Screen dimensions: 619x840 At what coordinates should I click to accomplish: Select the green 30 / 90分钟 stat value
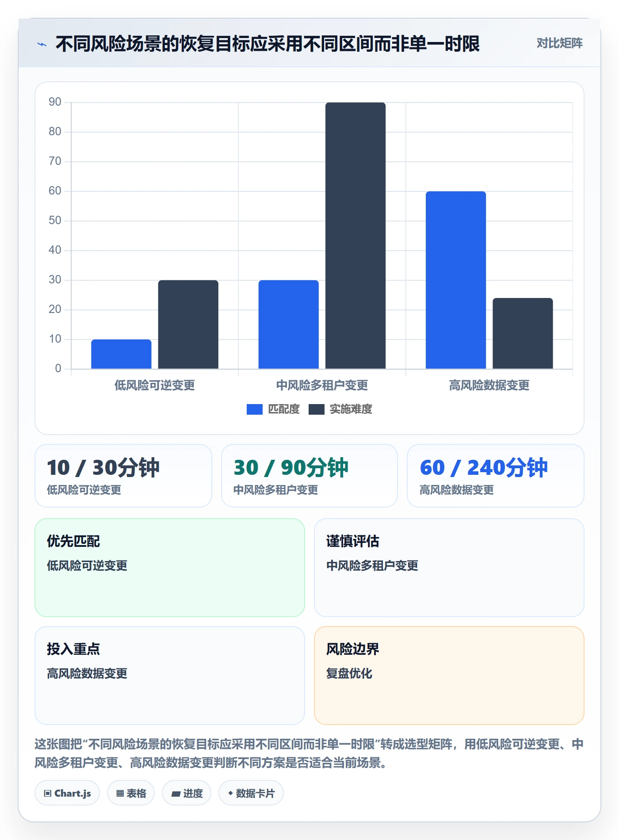click(x=291, y=467)
